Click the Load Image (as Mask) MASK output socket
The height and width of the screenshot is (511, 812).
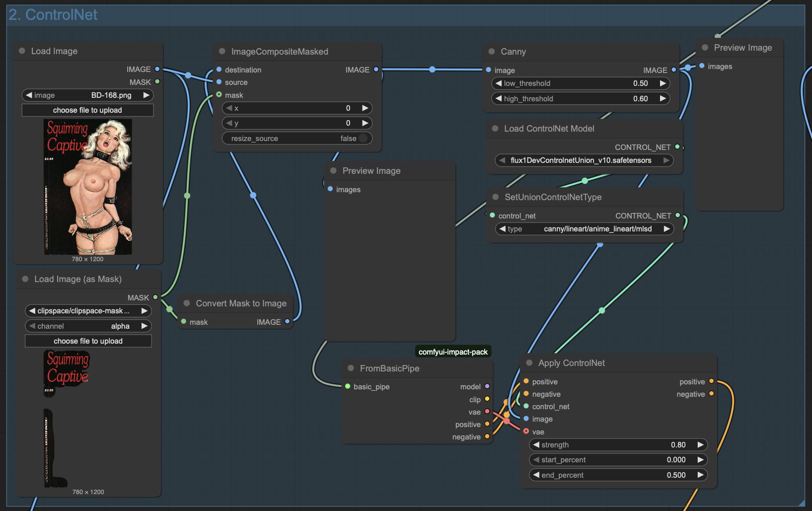tap(155, 297)
